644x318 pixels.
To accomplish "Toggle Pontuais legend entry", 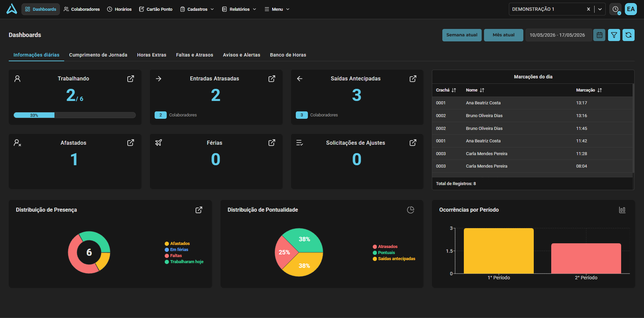I will click(384, 253).
